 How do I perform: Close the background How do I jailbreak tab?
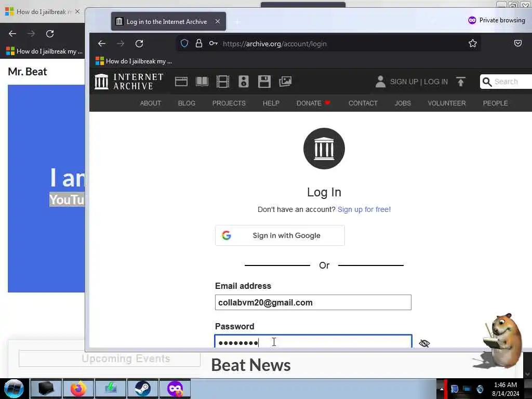coord(77,11)
